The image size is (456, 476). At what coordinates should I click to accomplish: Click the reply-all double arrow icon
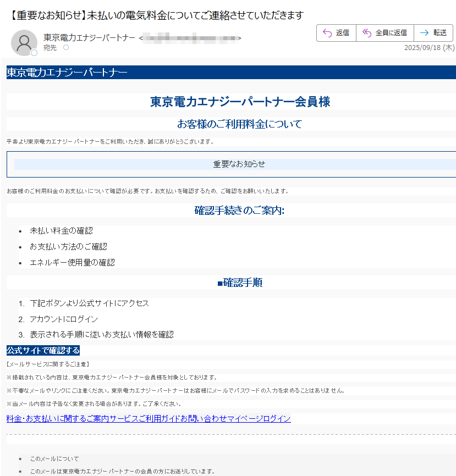coord(367,33)
